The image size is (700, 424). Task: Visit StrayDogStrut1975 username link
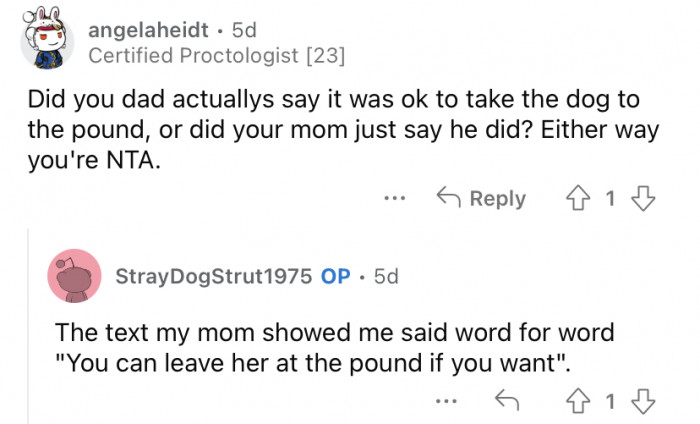click(x=214, y=276)
